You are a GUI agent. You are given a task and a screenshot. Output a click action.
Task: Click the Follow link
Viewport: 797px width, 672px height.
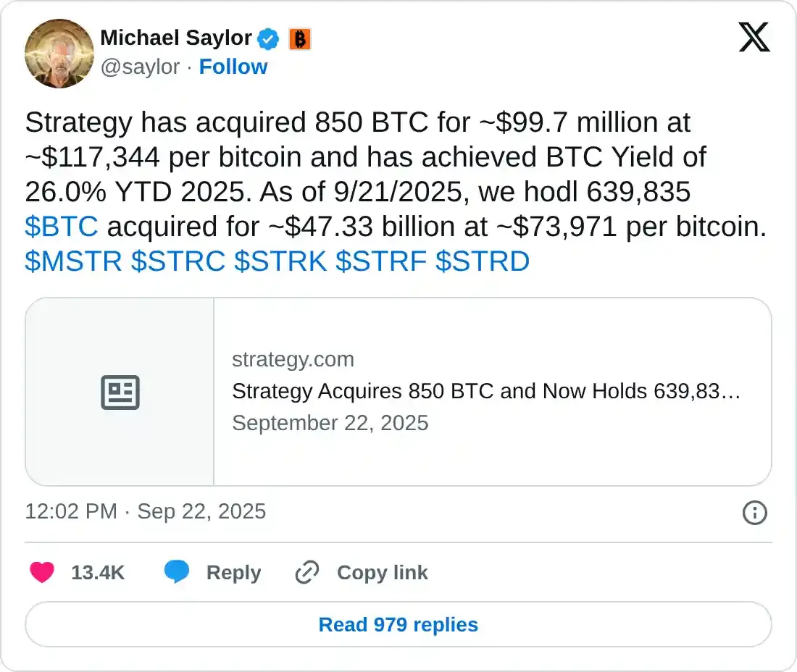click(x=233, y=67)
